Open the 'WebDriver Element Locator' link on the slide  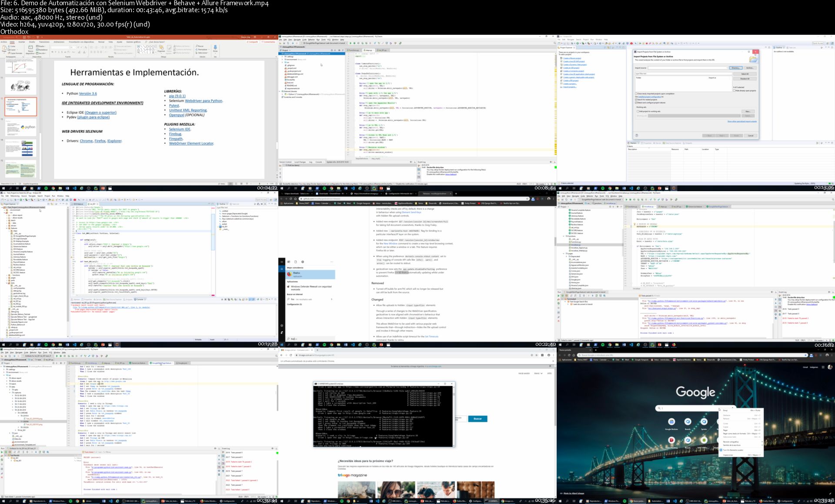coord(191,143)
